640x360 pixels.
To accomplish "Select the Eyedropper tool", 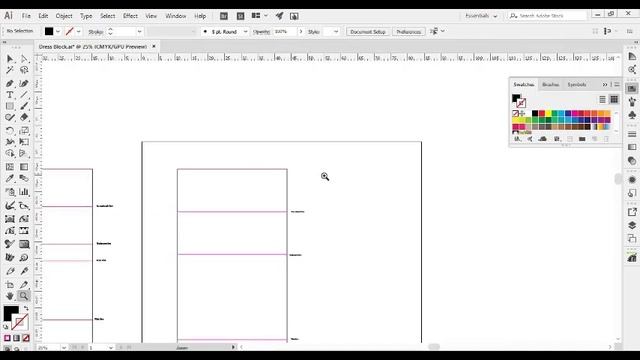I will pyautogui.click(x=10, y=178).
